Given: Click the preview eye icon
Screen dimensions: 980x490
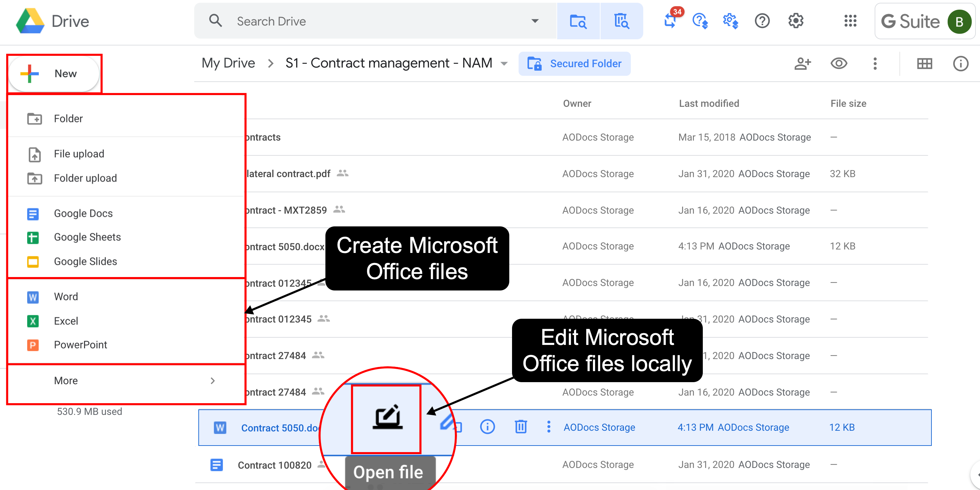Looking at the screenshot, I should [x=839, y=64].
